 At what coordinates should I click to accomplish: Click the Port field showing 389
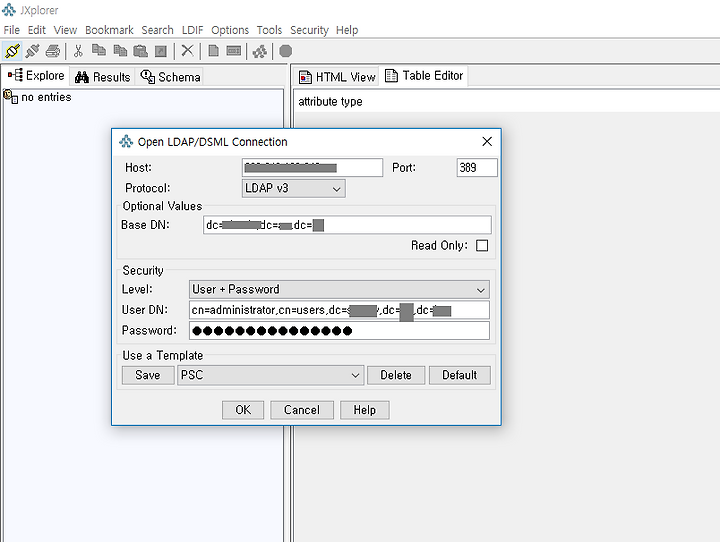(477, 168)
